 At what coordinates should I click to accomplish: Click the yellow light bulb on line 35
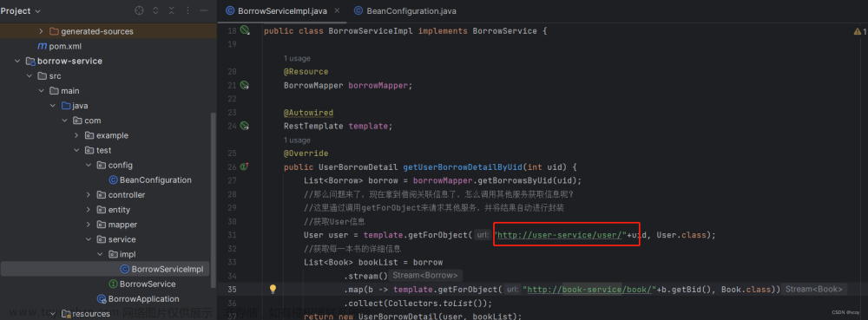273,289
